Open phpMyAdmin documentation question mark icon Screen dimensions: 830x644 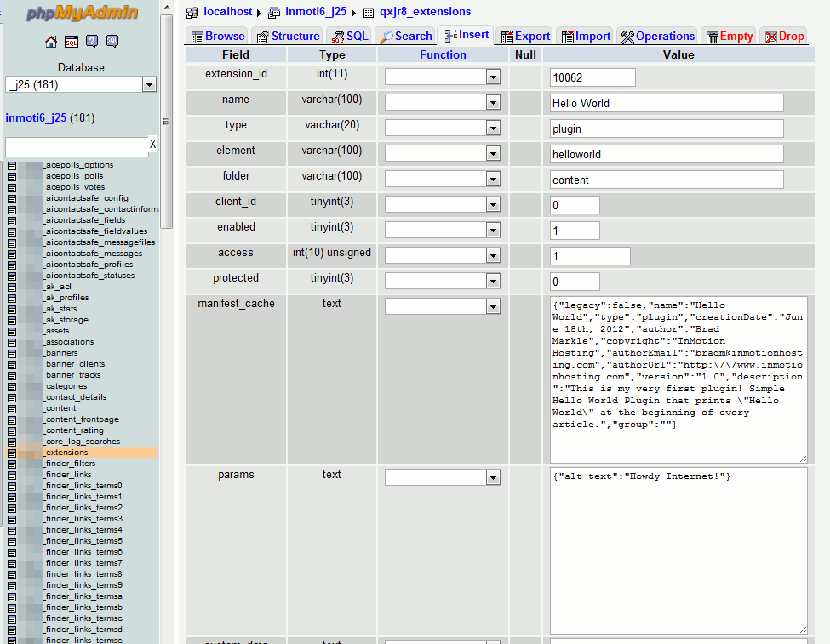(x=92, y=42)
